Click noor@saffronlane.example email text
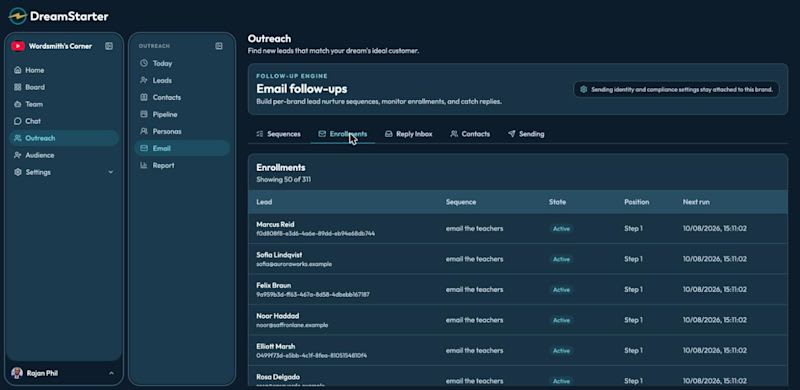Viewport: 800px width, 390px height. (x=292, y=325)
